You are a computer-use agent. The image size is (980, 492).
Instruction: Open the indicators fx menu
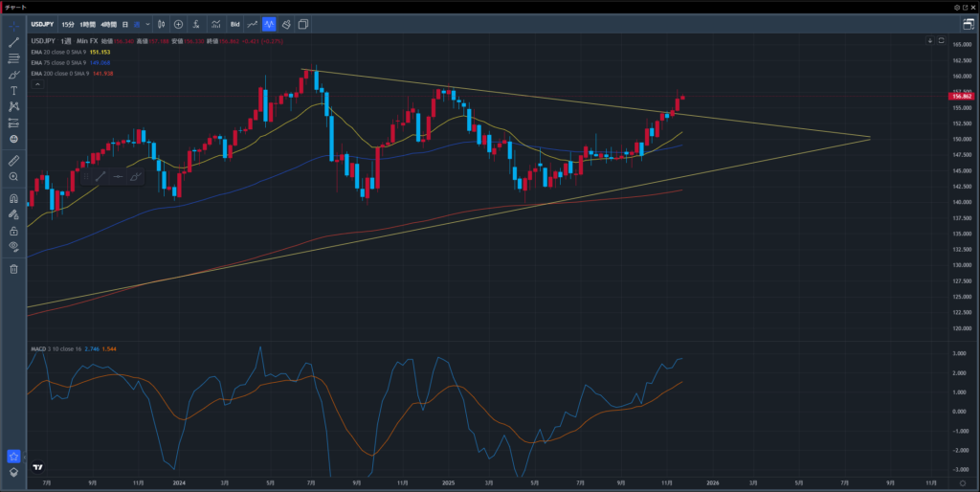pyautogui.click(x=196, y=24)
